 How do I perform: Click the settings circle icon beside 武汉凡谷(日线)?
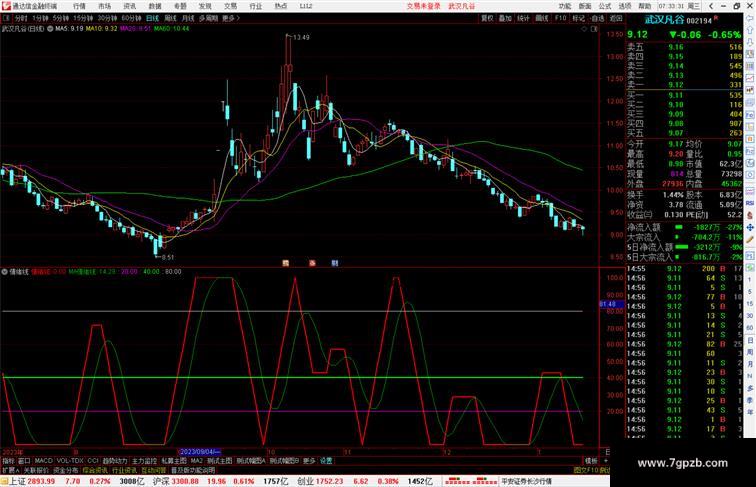coord(50,28)
